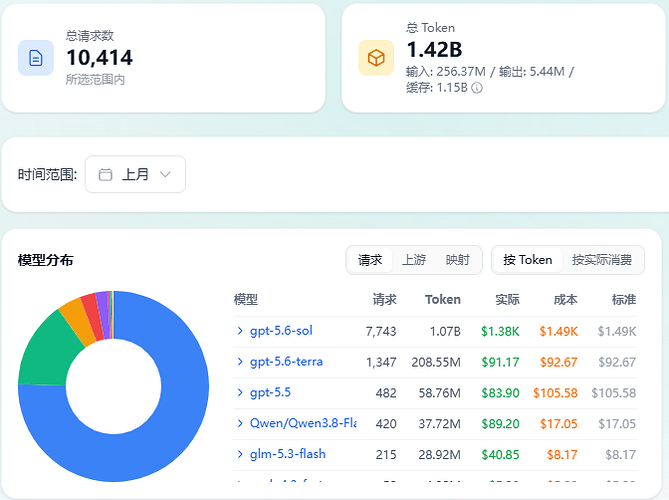Expand the gpt-5.5 row chevron
Screen dimensions: 669x500
(x=240, y=392)
